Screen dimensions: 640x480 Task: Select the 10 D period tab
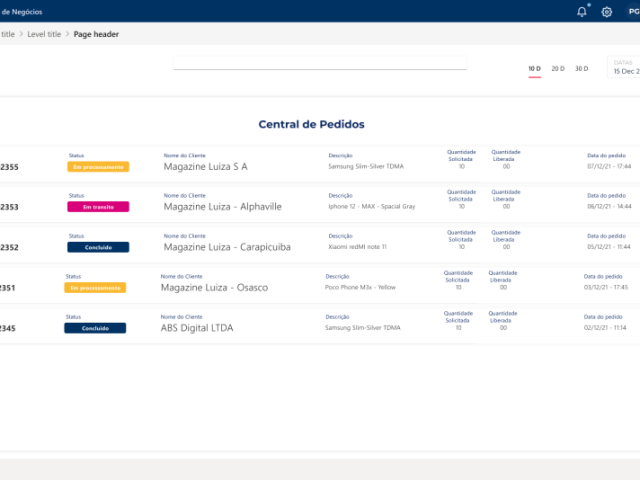click(534, 69)
